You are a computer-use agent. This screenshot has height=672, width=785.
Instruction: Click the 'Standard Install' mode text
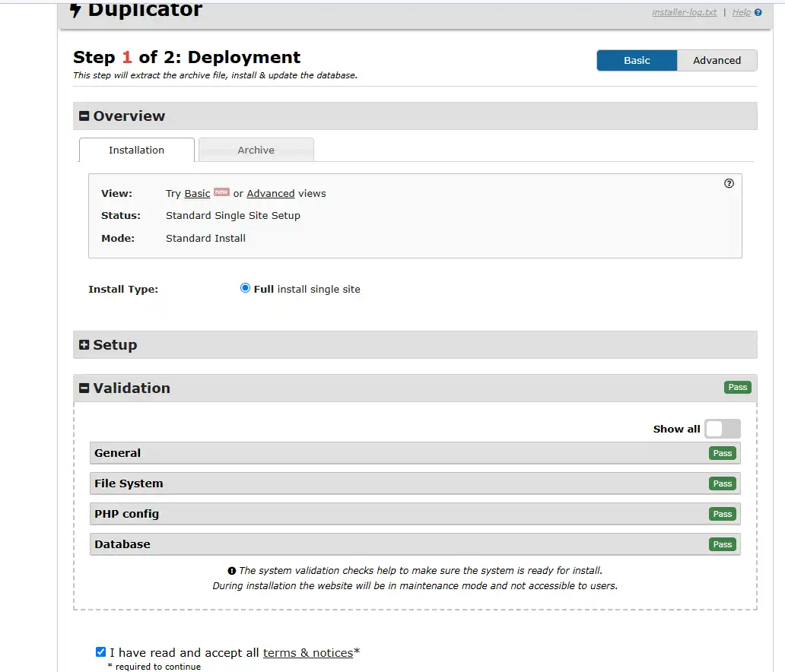pos(205,238)
